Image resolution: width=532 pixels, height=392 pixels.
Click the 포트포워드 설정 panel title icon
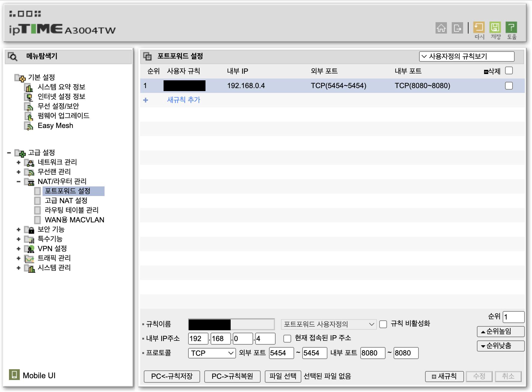pyautogui.click(x=147, y=56)
